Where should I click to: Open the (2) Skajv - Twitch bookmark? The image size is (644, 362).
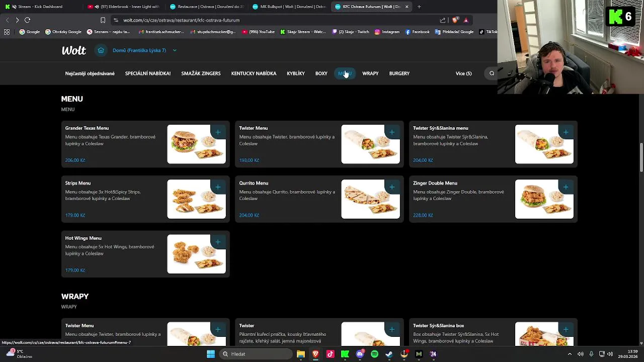coord(351,32)
